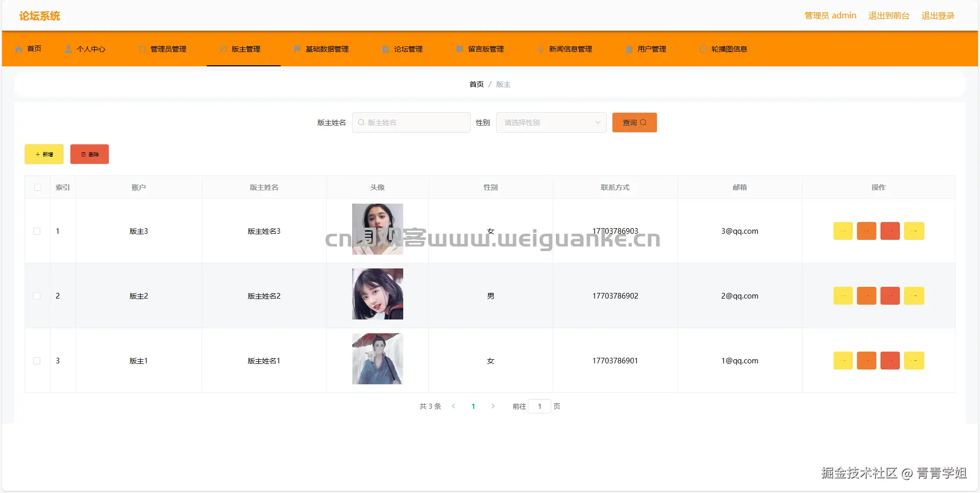Click the red action button in 版主1 row

click(890, 361)
